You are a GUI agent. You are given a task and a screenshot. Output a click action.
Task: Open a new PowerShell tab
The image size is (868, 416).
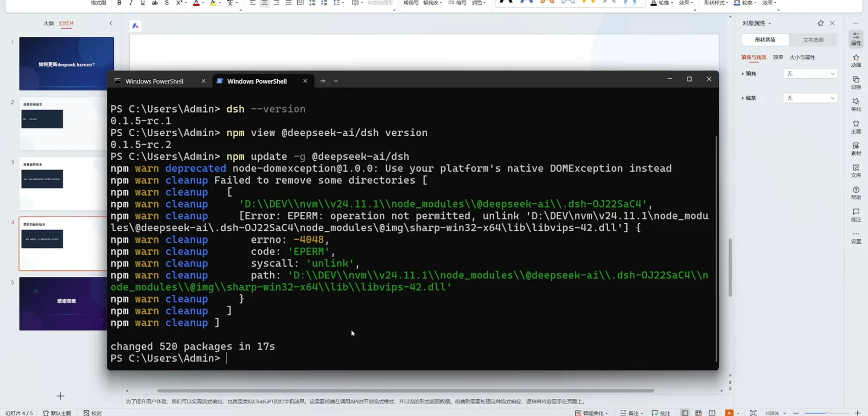323,81
